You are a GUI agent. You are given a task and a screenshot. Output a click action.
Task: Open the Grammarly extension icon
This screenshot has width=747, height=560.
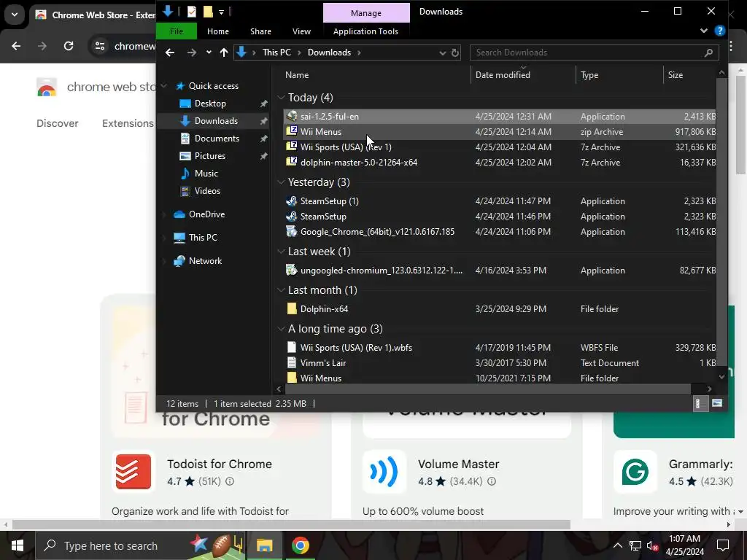click(635, 472)
